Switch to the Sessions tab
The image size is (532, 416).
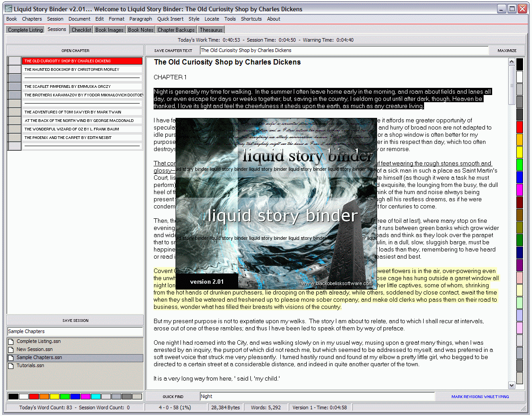(57, 30)
